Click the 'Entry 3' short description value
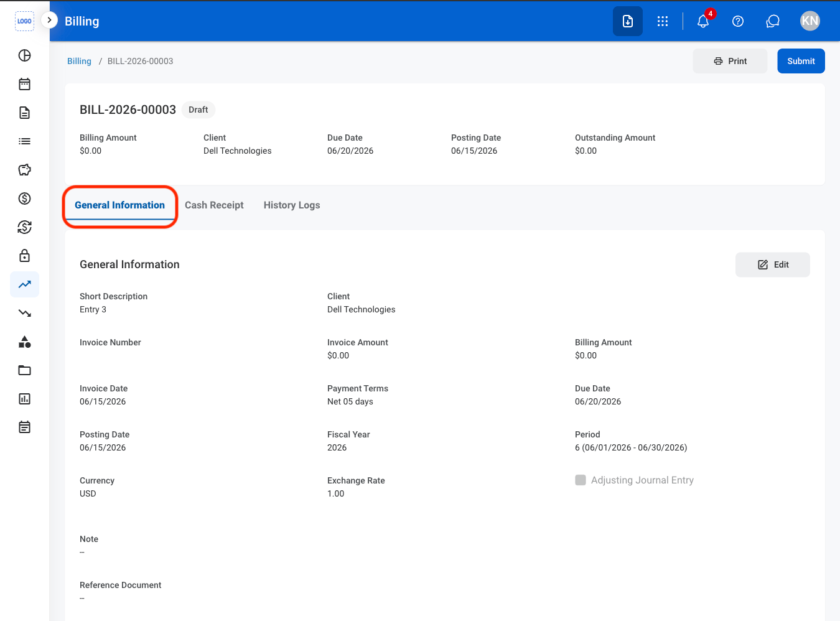Screen dimensions: 840x621 [x=93, y=309]
